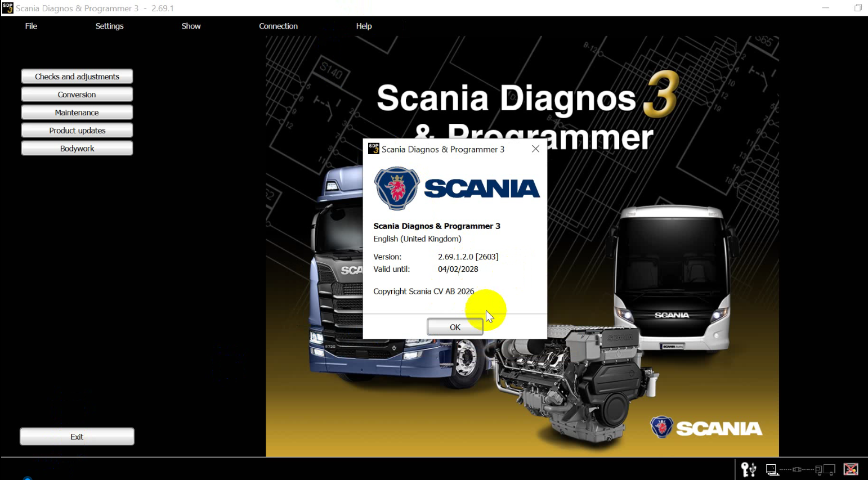Viewport: 868px width, 480px height.
Task: Click the SDP3 icon in the title bar
Action: 7,8
